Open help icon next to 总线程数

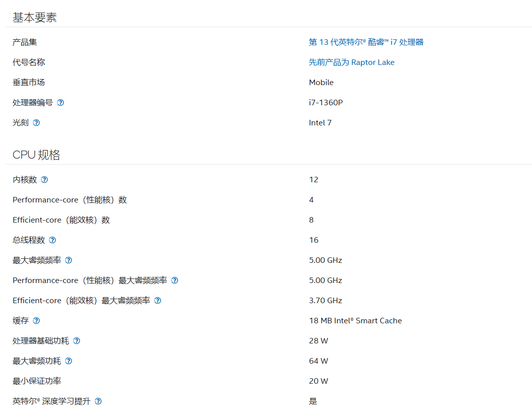[52, 240]
